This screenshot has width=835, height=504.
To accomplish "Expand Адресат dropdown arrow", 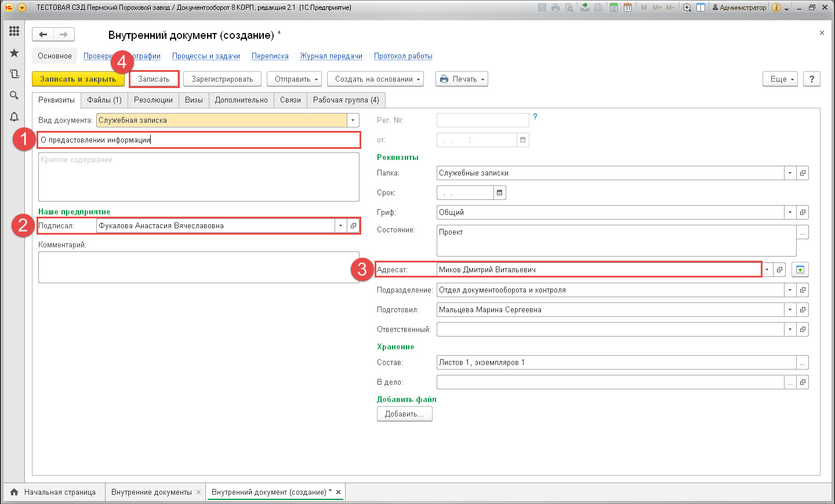I will pos(767,269).
